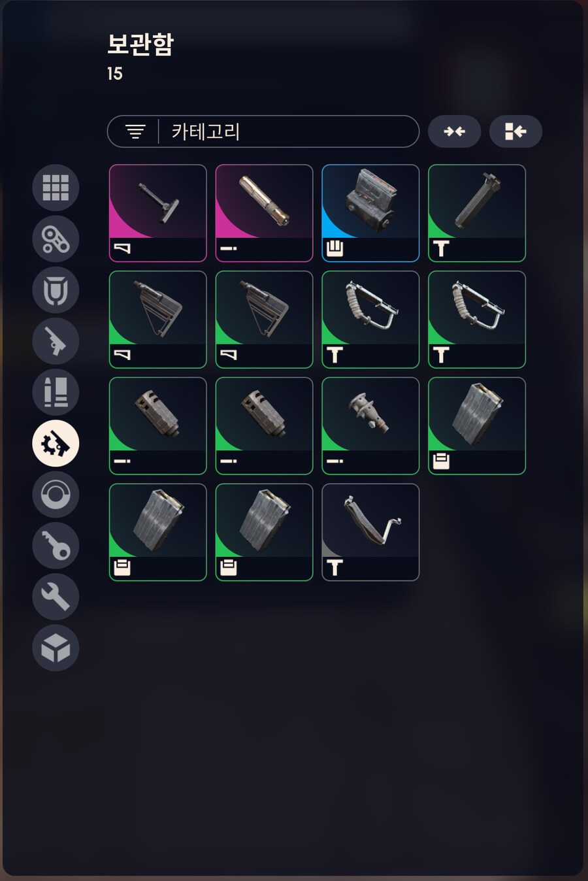Click the sort lines filter icon

[x=135, y=131]
